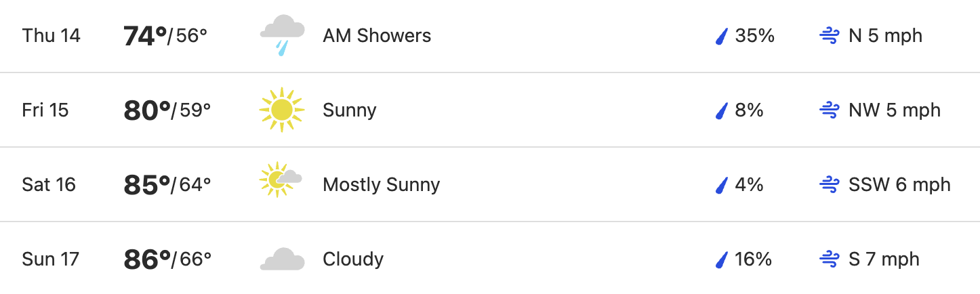
Task: Open the Sun 17 daily details
Action: [490, 258]
